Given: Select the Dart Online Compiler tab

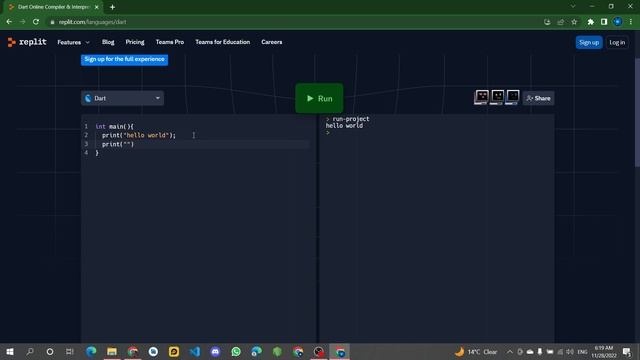Looking at the screenshot, I should [53, 7].
